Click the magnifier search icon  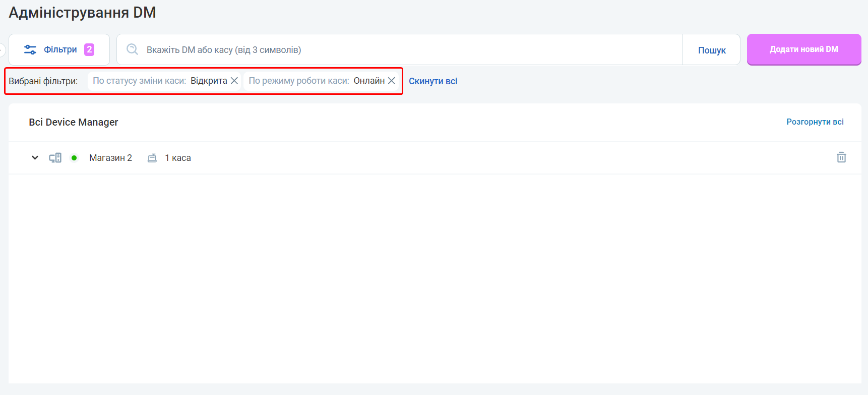click(x=132, y=49)
